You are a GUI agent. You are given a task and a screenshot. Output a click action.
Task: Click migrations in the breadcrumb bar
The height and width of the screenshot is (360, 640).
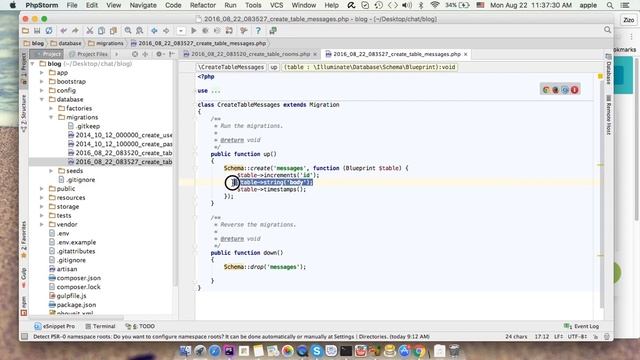[x=106, y=43]
